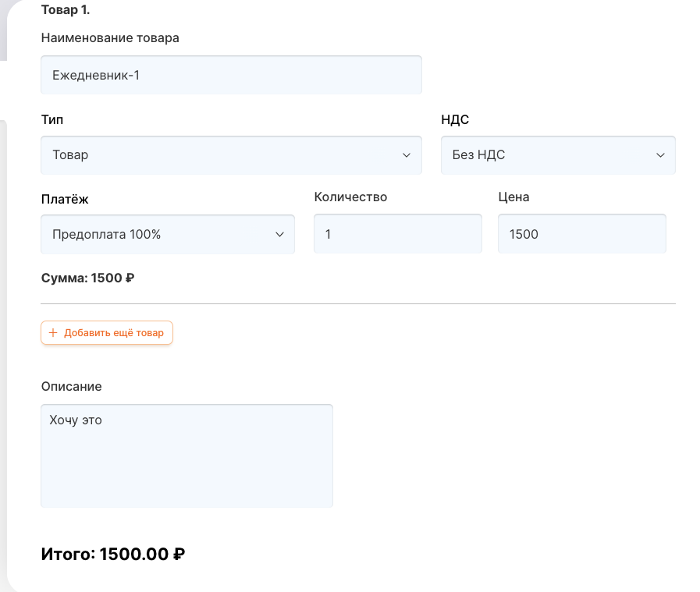
Task: Click the Наименование товара label
Action: pyautogui.click(x=110, y=38)
